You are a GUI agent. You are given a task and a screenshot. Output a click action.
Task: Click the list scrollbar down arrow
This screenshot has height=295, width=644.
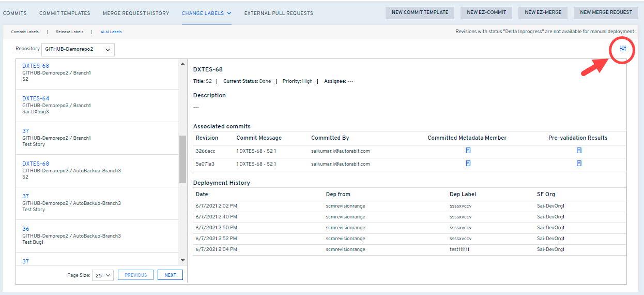click(x=182, y=260)
